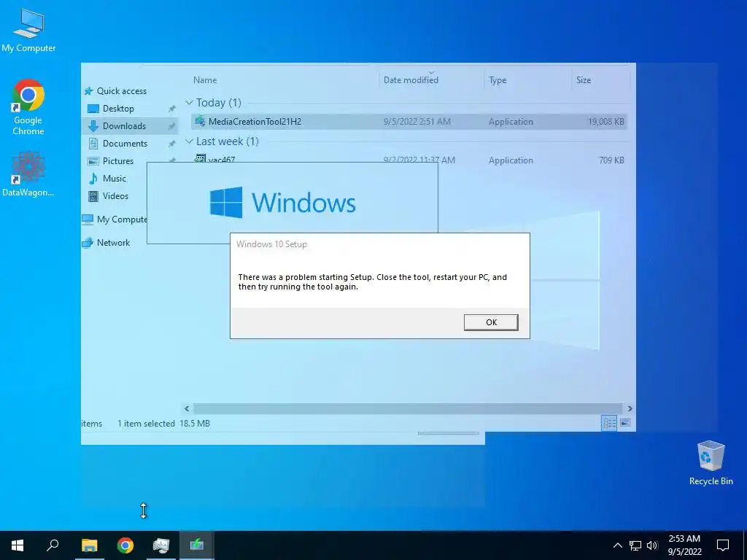
Task: Open taskbar Search magnifier
Action: [x=53, y=545]
